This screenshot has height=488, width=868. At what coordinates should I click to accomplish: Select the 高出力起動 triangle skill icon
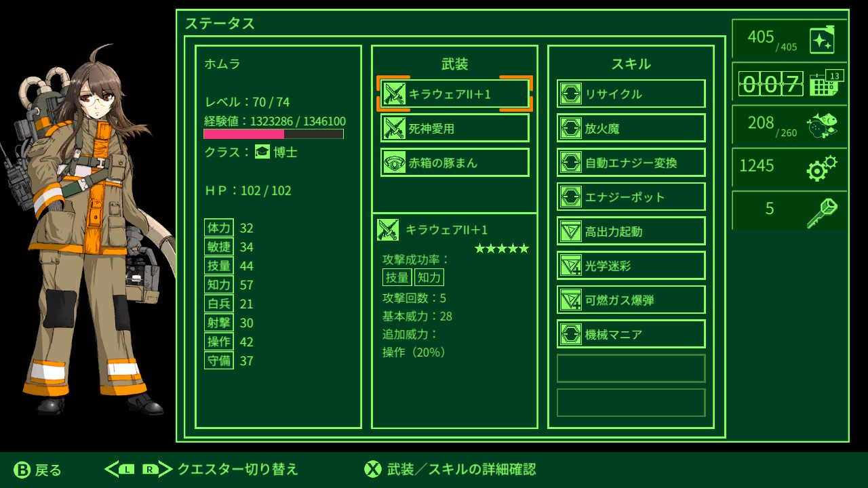570,231
